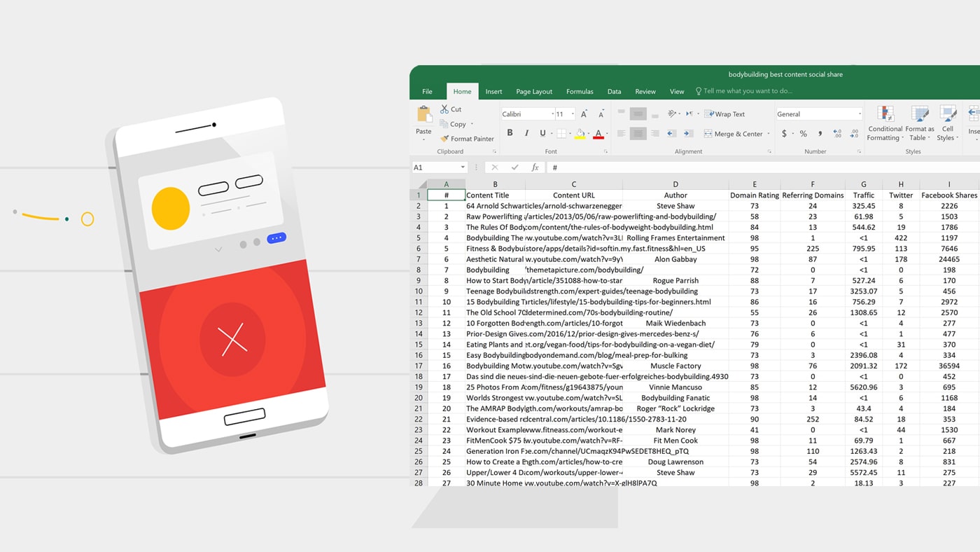Open Conditional Formatting menu
This screenshot has height=552, width=980.
(x=885, y=123)
